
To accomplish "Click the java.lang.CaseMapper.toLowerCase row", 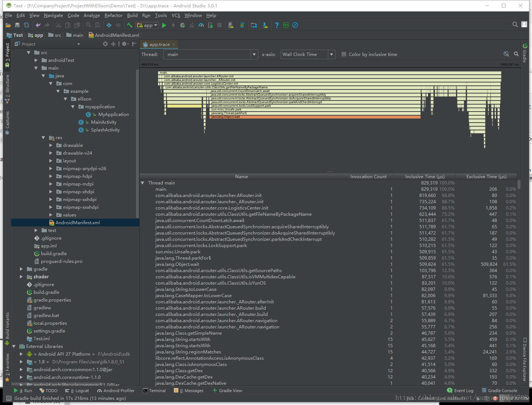I will (328, 296).
